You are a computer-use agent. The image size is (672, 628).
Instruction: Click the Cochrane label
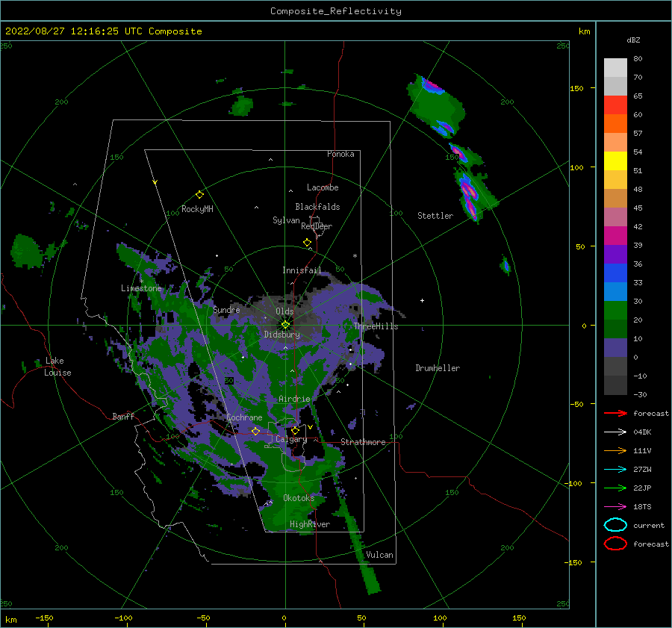244,417
